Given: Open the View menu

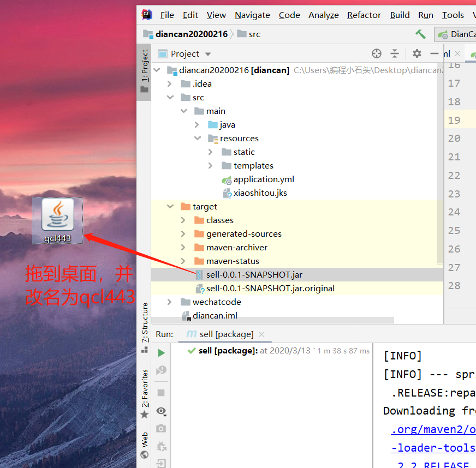Looking at the screenshot, I should 216,15.
